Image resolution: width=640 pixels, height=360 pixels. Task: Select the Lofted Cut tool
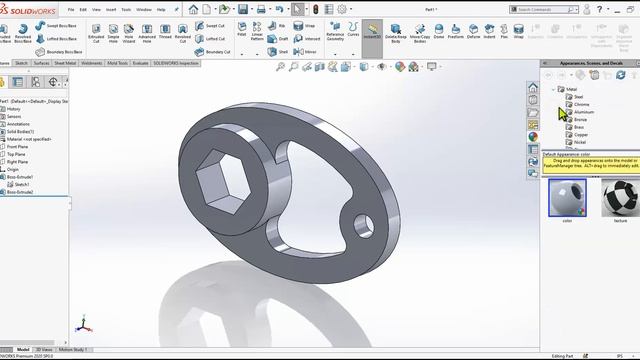point(210,39)
